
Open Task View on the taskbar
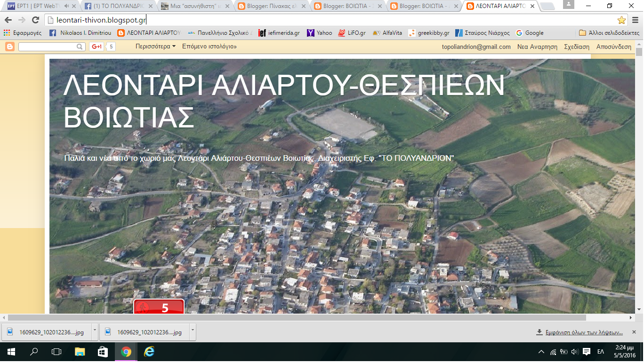[56, 352]
